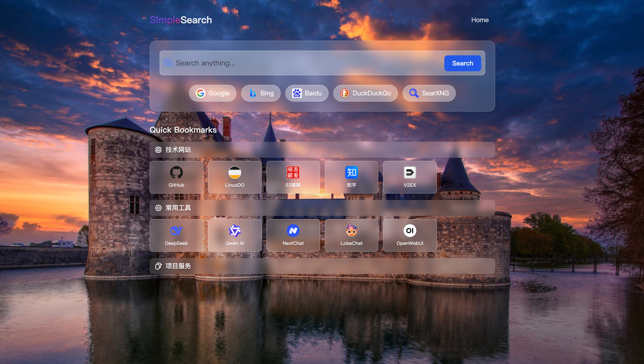Open the 52破解 bookmark icon
Viewport: 644px width, 364px height.
293,172
